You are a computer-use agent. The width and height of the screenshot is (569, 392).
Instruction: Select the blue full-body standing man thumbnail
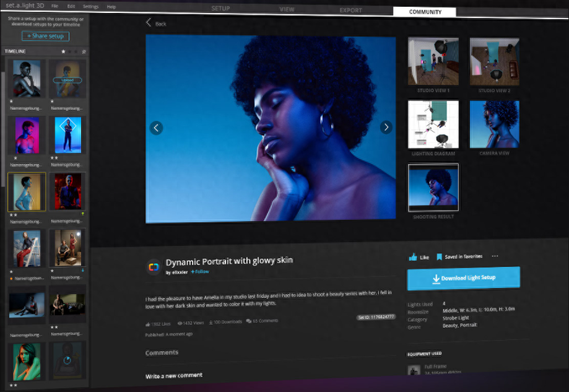coord(68,135)
